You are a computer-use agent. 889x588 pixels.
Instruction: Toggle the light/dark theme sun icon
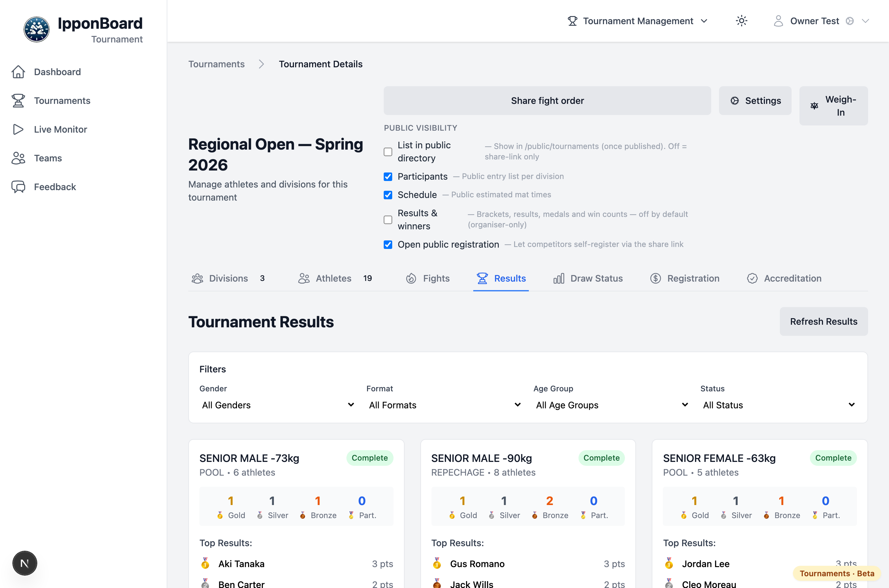click(x=741, y=21)
